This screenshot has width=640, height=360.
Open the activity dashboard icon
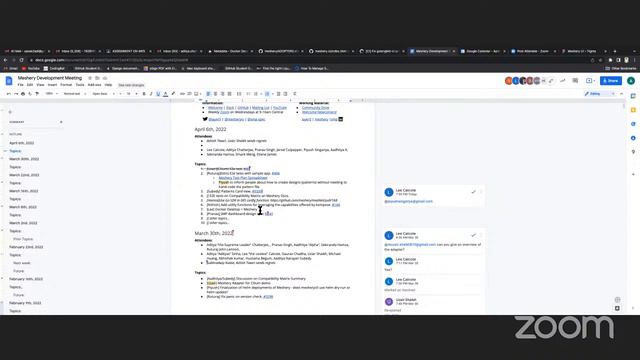563,81
